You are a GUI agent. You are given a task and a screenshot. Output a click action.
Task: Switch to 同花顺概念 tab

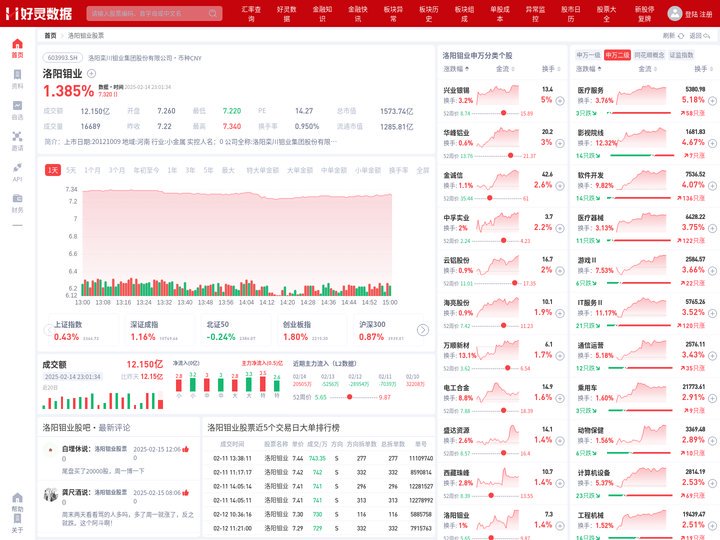click(649, 55)
